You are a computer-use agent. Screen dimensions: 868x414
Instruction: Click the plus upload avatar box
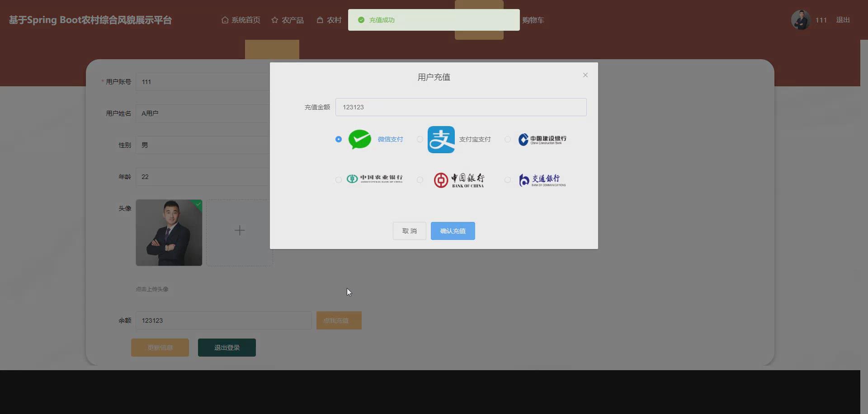[x=240, y=233]
